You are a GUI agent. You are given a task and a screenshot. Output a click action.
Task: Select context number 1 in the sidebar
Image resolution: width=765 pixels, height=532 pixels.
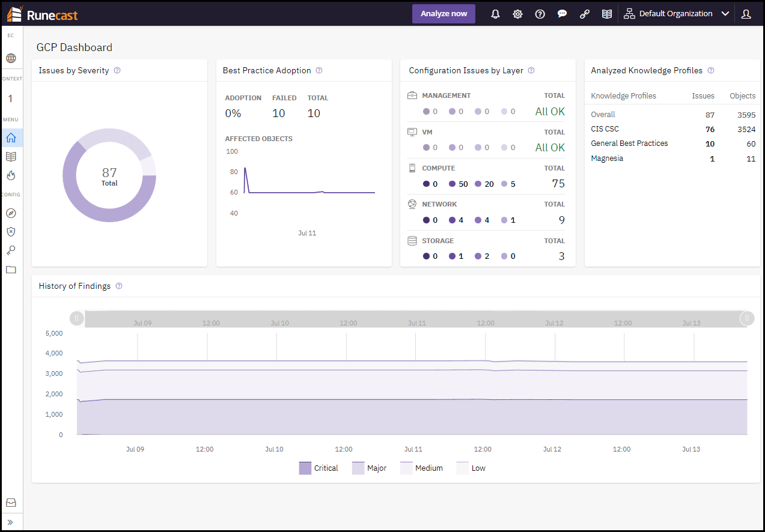[x=11, y=98]
